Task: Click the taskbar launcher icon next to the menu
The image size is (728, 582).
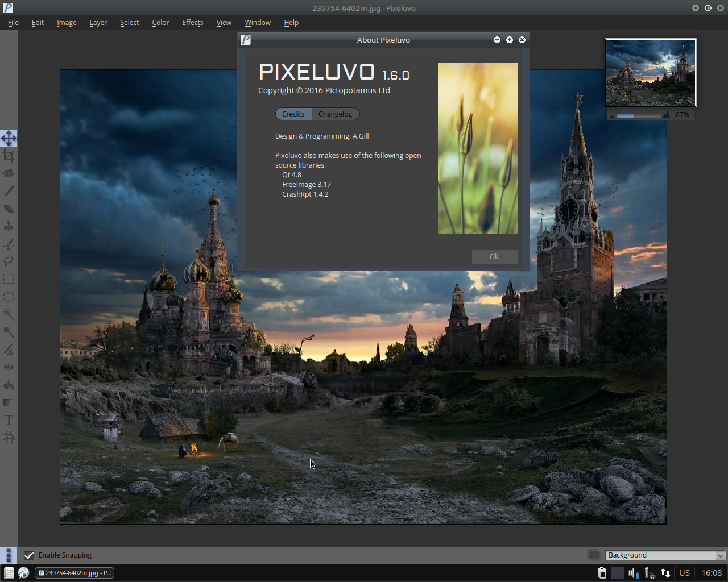Action: coord(24,573)
